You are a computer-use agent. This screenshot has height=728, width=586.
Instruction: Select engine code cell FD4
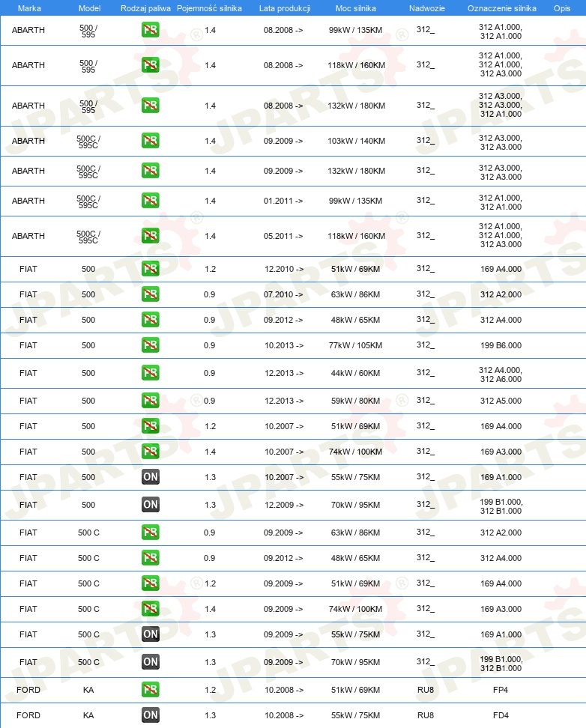(501, 715)
